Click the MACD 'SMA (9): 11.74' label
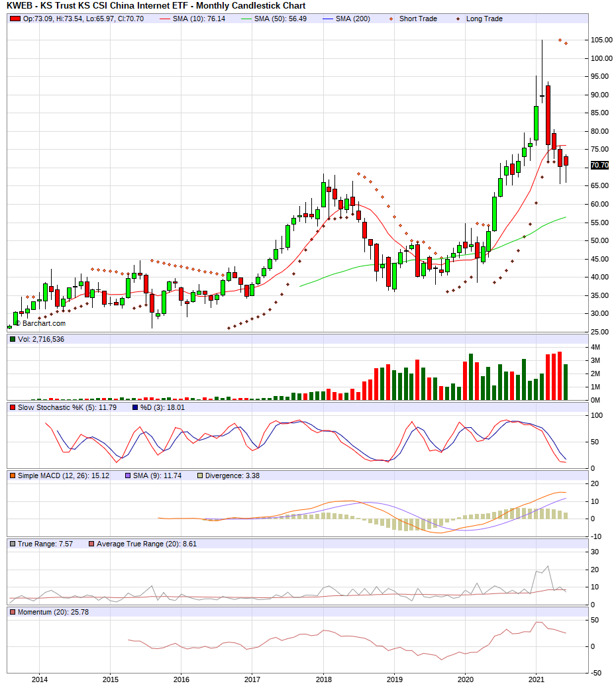616x700 pixels. [x=157, y=476]
